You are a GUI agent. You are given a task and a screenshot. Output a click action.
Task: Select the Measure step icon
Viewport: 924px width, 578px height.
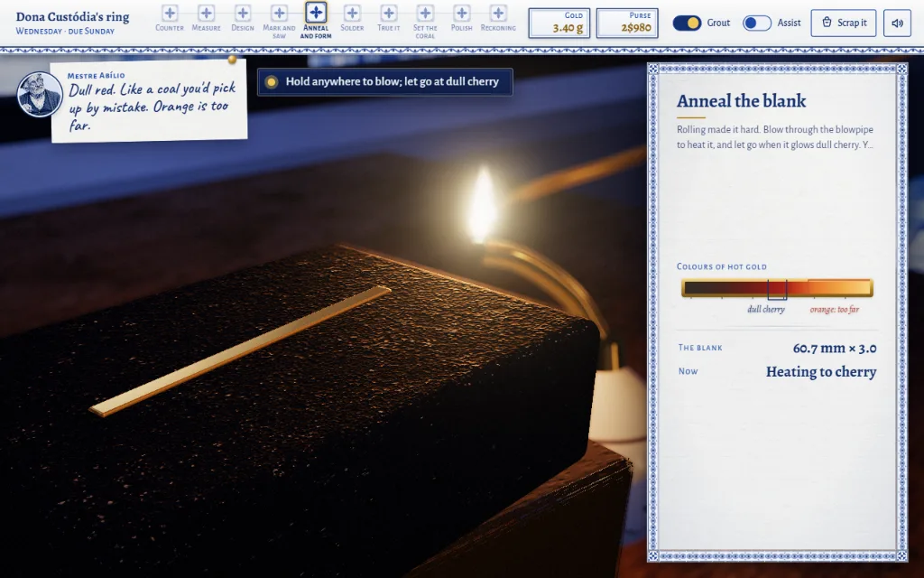[206, 13]
